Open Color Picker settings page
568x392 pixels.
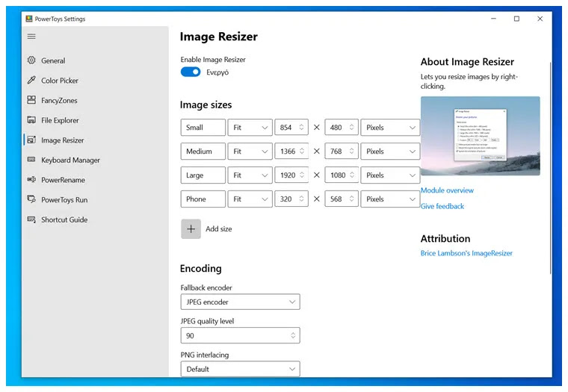pos(60,81)
